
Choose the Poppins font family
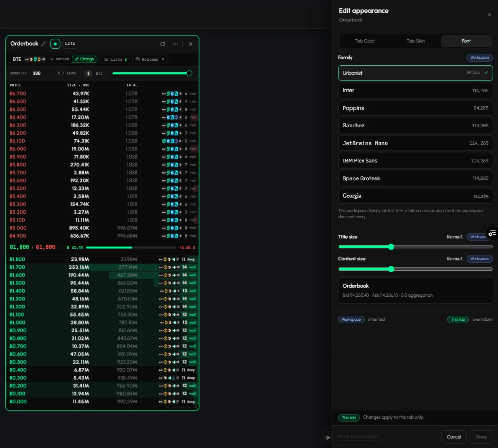coord(415,108)
